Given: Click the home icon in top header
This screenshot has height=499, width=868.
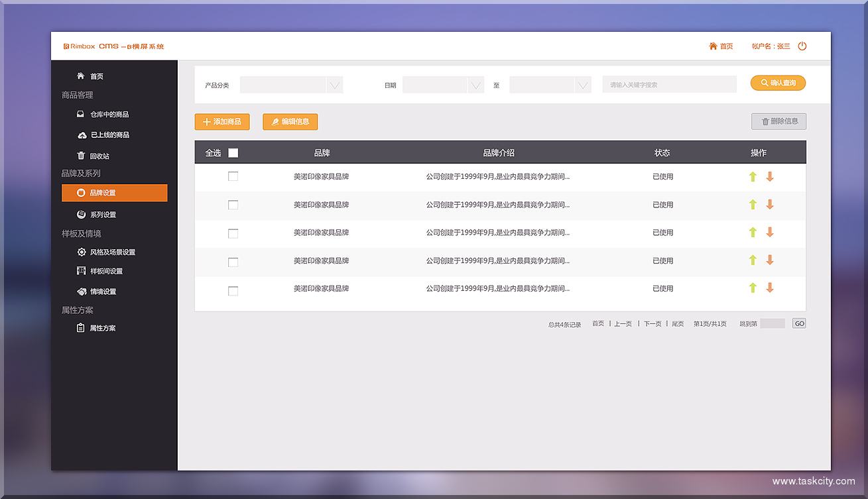Looking at the screenshot, I should click(713, 46).
